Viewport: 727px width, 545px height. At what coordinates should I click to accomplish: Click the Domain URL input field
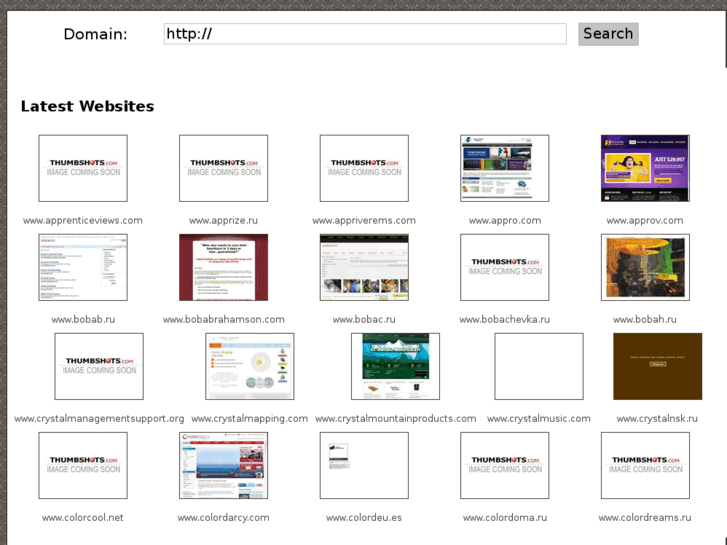pos(365,34)
